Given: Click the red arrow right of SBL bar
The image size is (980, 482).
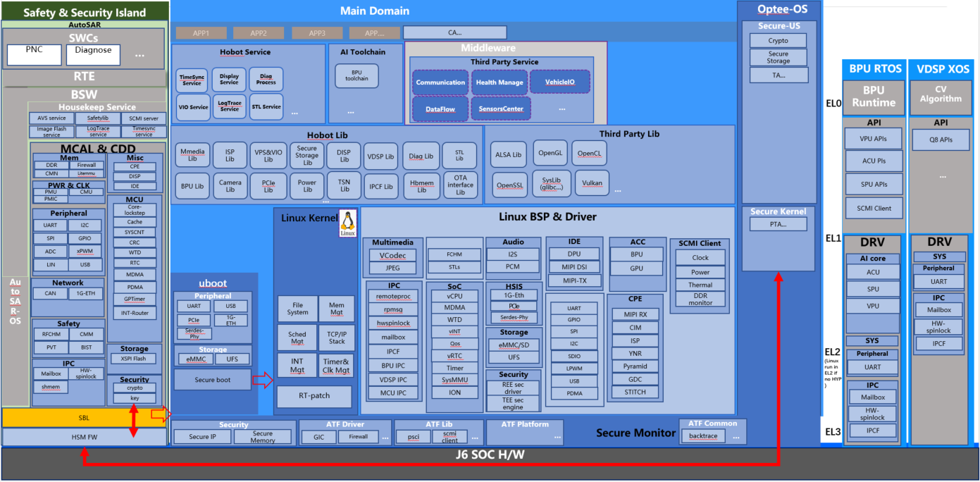Looking at the screenshot, I should click(x=161, y=415).
